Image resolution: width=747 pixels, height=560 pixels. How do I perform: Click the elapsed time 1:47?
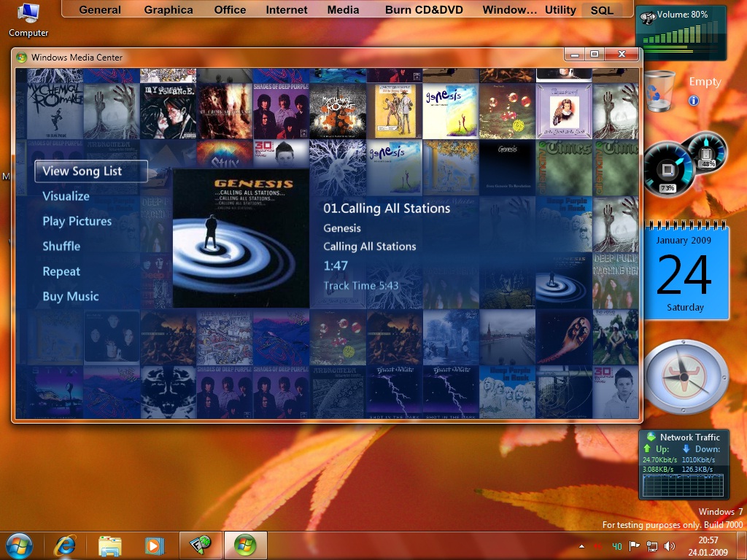tap(336, 265)
